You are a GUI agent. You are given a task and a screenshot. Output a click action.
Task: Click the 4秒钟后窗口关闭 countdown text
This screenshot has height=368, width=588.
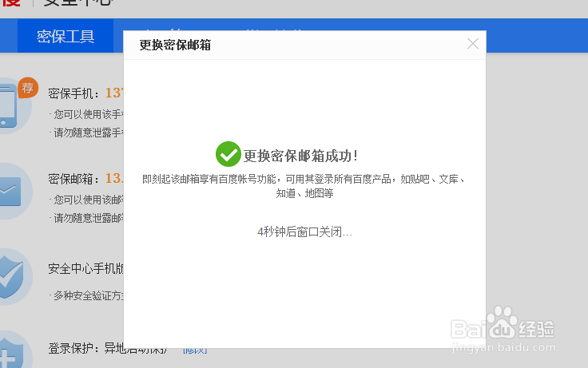304,232
